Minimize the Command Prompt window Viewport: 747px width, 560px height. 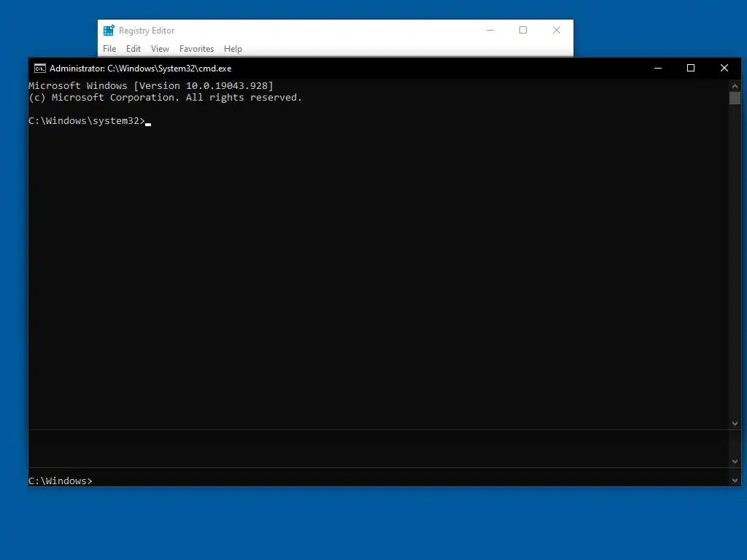pos(658,68)
